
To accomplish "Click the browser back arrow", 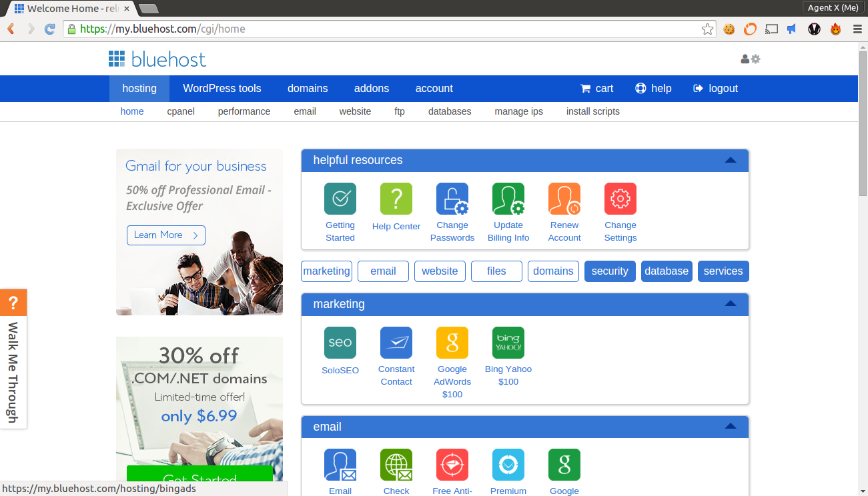I will point(11,29).
